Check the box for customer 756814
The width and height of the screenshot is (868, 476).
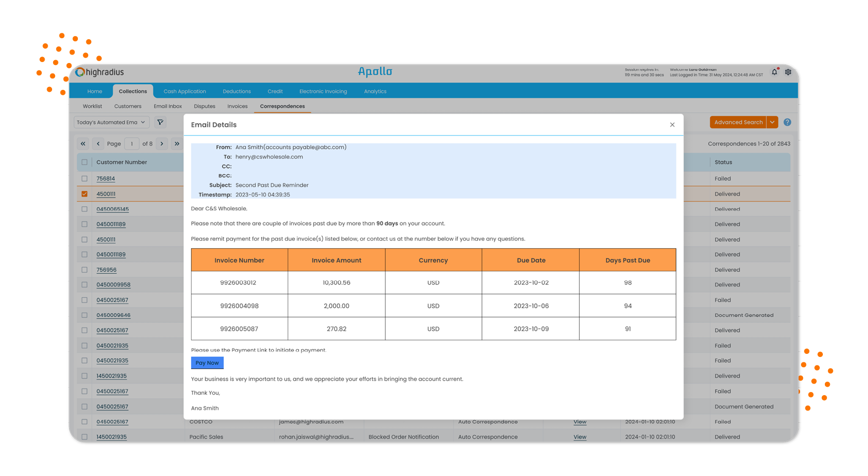pos(84,179)
